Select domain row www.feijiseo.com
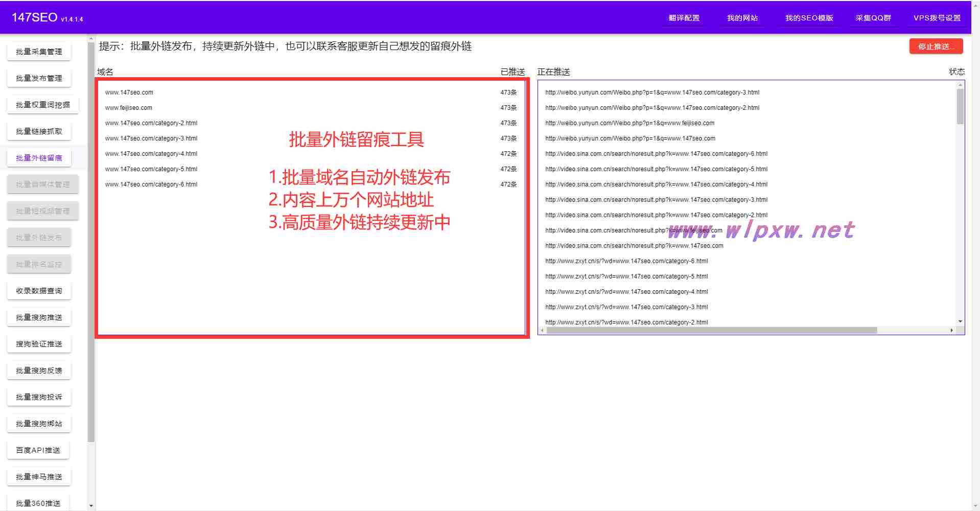This screenshot has height=511, width=980. coord(311,108)
